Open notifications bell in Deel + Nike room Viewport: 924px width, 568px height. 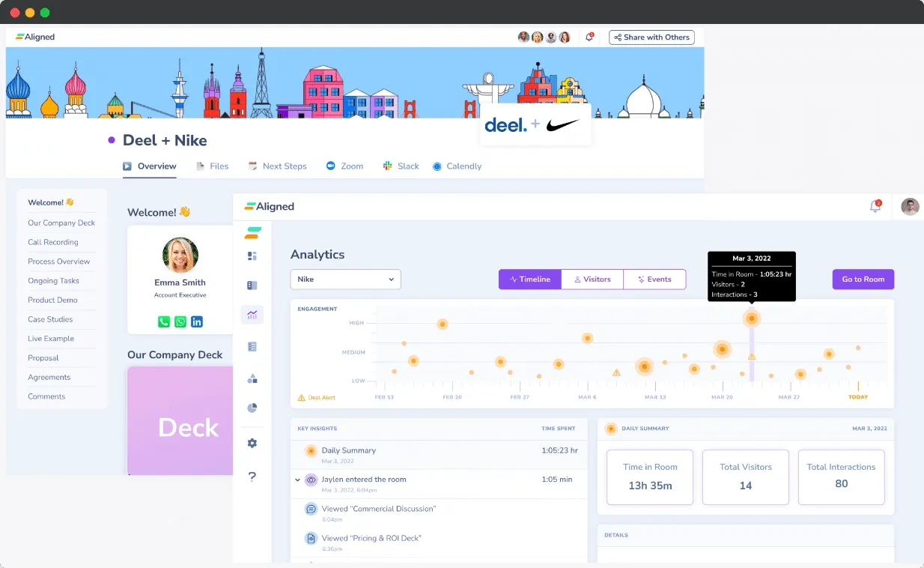pyautogui.click(x=589, y=37)
